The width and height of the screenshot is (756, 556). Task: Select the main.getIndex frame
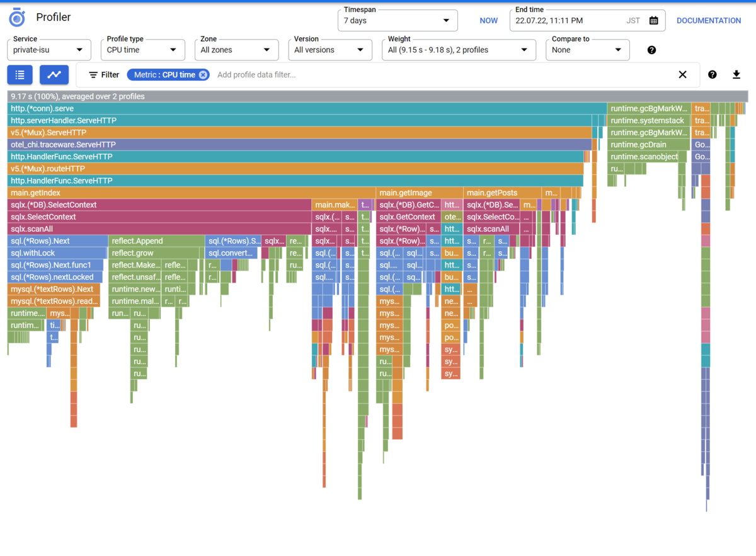coord(192,193)
